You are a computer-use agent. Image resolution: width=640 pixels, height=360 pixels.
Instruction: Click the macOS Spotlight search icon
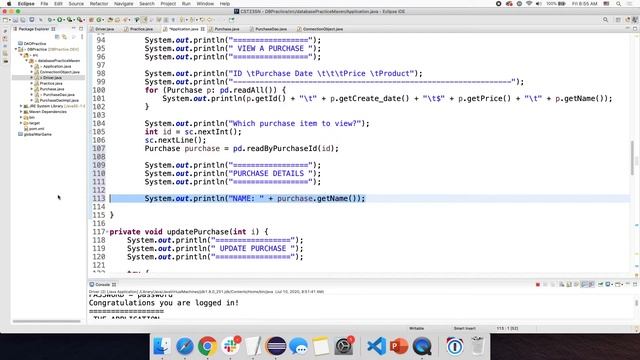pos(618,4)
